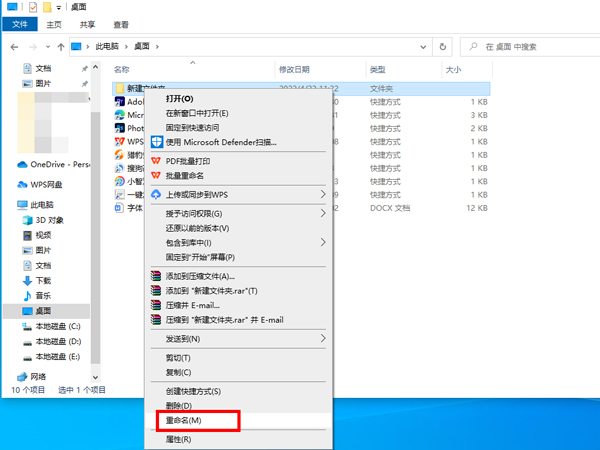Click 此电脑 in address bar breadcrumb

[107, 47]
